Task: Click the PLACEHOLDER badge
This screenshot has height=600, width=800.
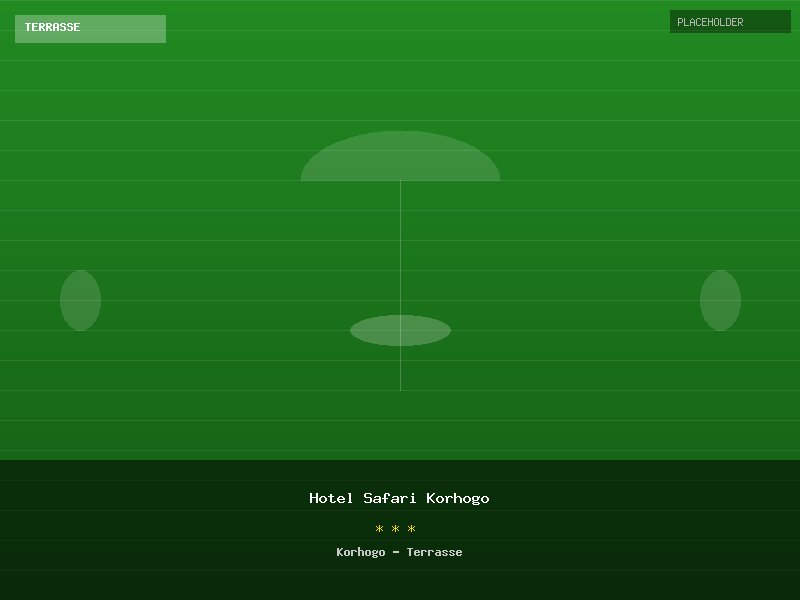Action: [x=730, y=22]
